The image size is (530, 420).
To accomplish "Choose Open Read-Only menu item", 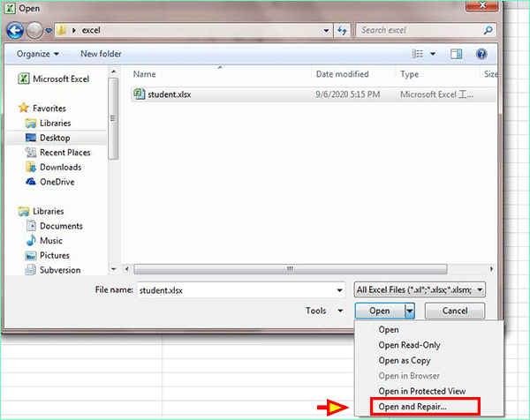I will click(409, 345).
